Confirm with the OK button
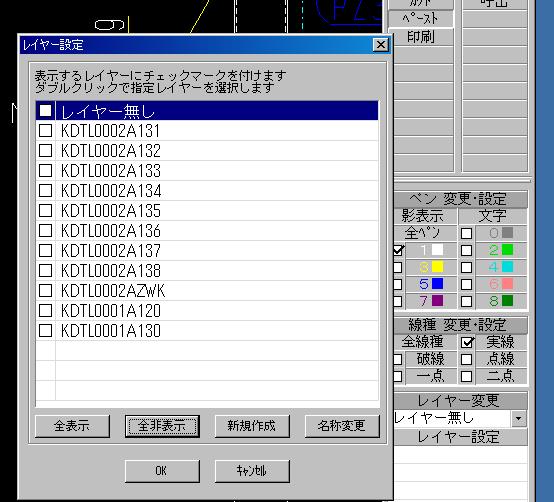554x502 pixels. click(x=162, y=471)
